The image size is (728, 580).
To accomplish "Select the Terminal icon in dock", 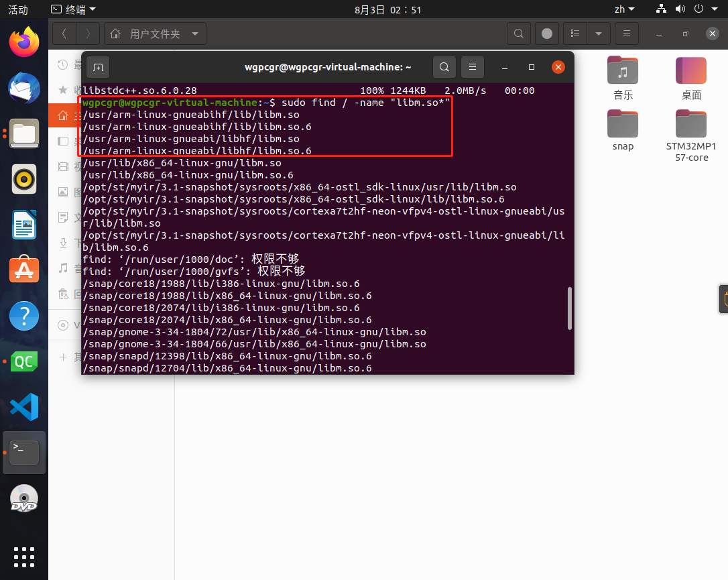I will point(24,452).
